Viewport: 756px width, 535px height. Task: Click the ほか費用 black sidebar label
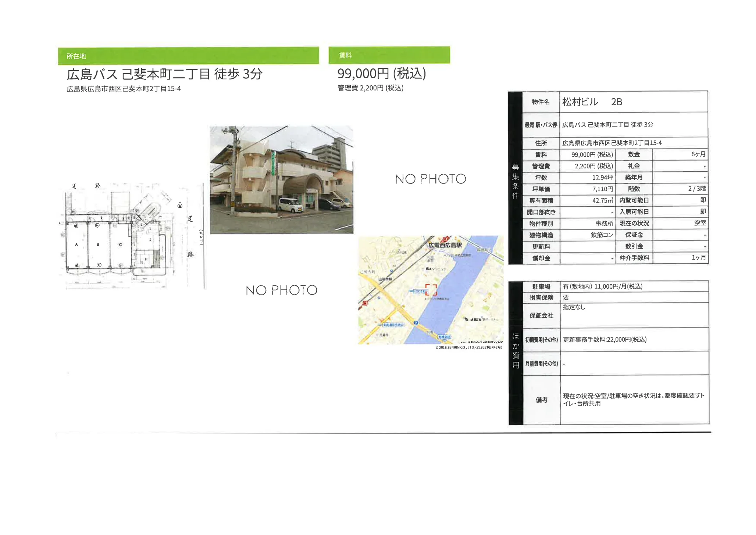(x=516, y=350)
